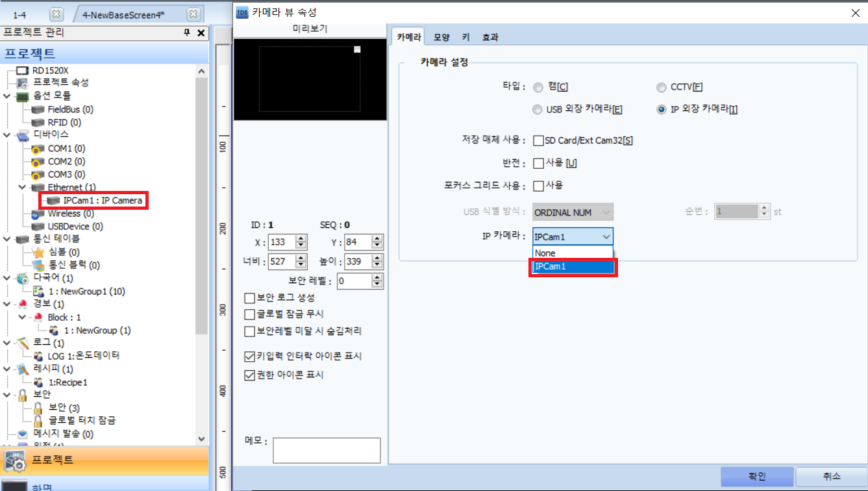Image resolution: width=868 pixels, height=491 pixels.
Task: Enable 보안 로그 생성 checkbox
Action: (249, 297)
